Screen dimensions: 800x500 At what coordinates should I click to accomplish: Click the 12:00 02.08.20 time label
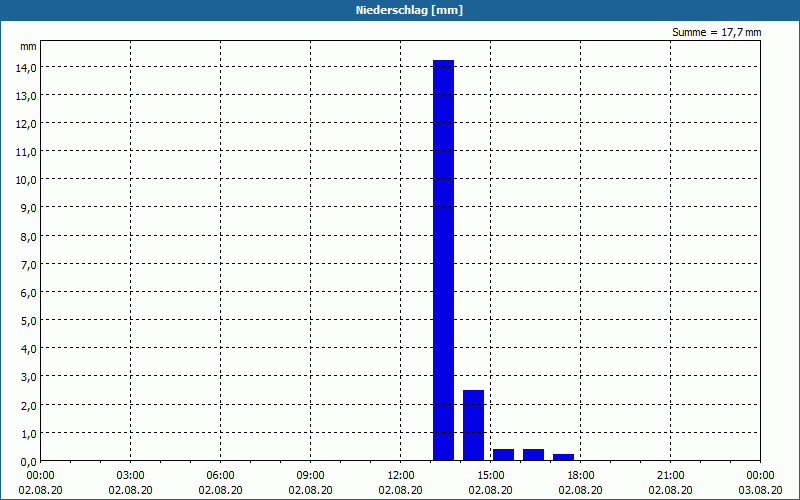point(401,483)
